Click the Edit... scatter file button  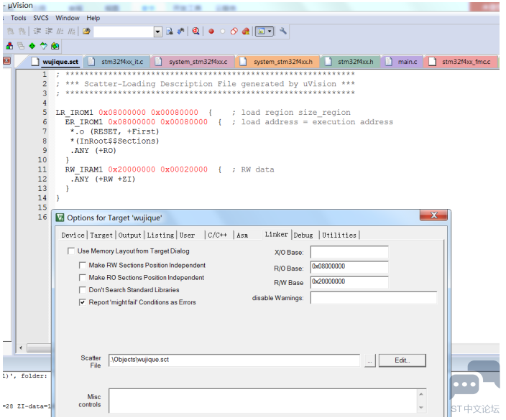(x=402, y=360)
